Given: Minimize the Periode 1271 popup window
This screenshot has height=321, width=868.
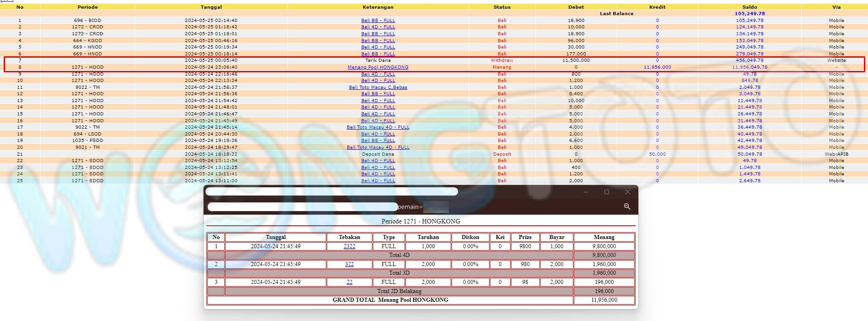Looking at the screenshot, I should [x=585, y=192].
